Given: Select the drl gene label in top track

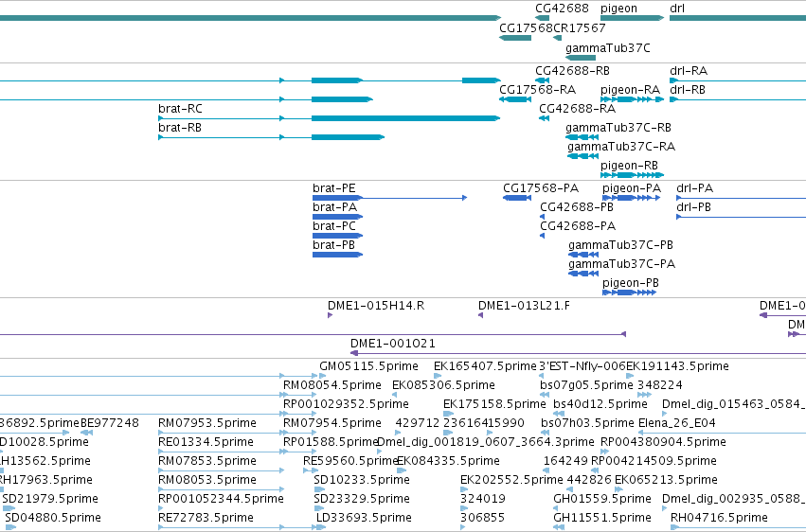Looking at the screenshot, I should [x=677, y=9].
